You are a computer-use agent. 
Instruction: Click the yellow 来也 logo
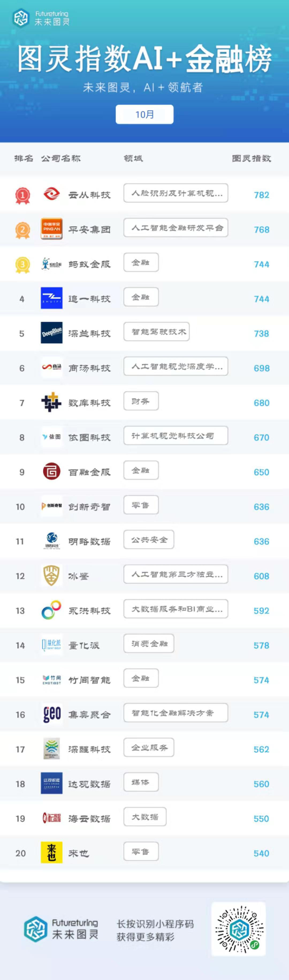51,852
